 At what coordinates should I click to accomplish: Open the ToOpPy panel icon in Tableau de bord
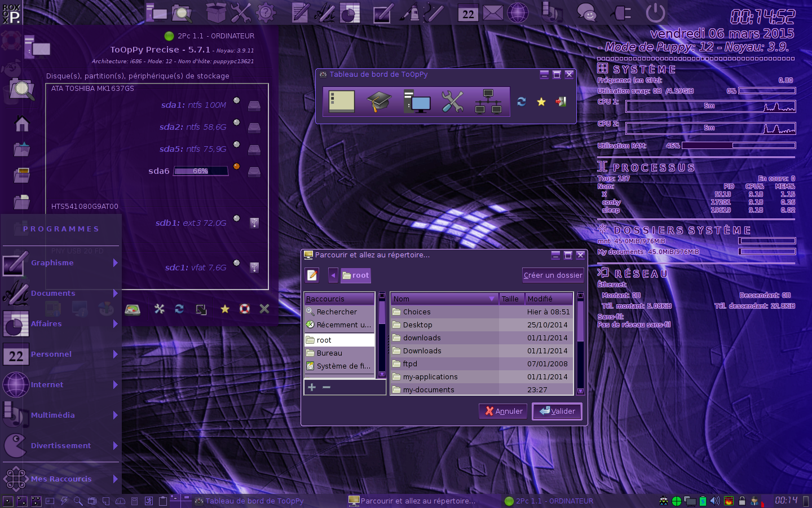point(342,102)
